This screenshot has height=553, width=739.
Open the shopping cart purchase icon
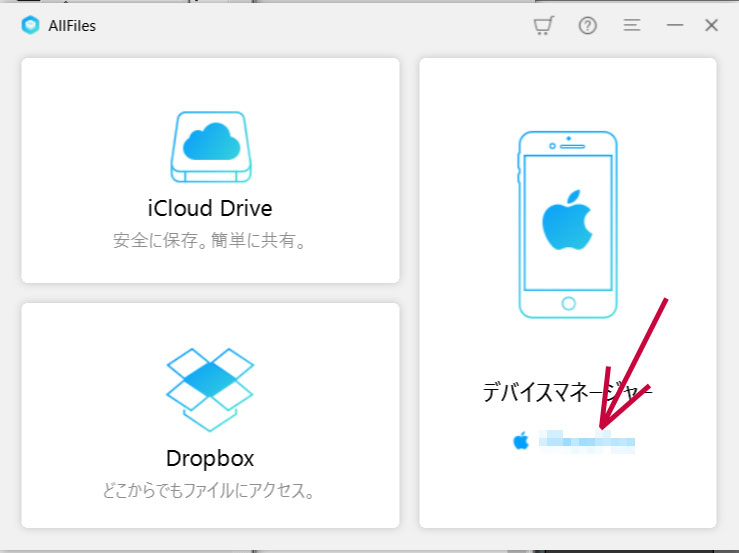543,26
